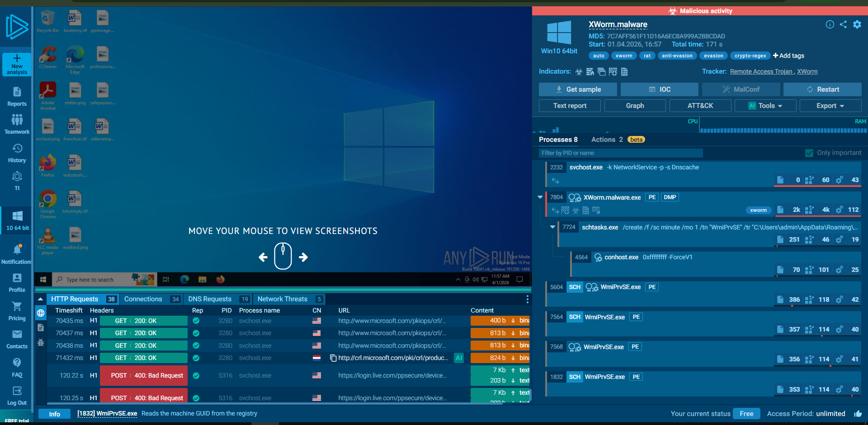
Task: Switch to the DNS Requests tab
Action: [x=218, y=299]
